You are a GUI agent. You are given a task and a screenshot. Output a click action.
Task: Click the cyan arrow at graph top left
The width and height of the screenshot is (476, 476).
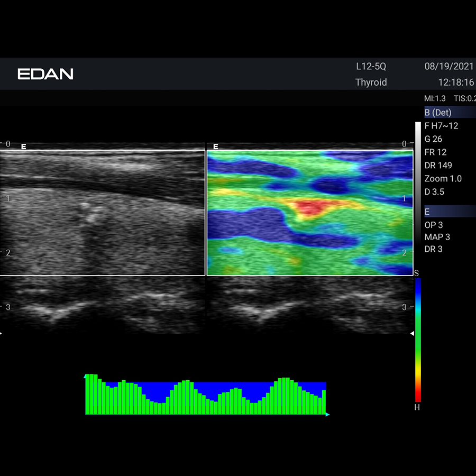pyautogui.click(x=85, y=377)
